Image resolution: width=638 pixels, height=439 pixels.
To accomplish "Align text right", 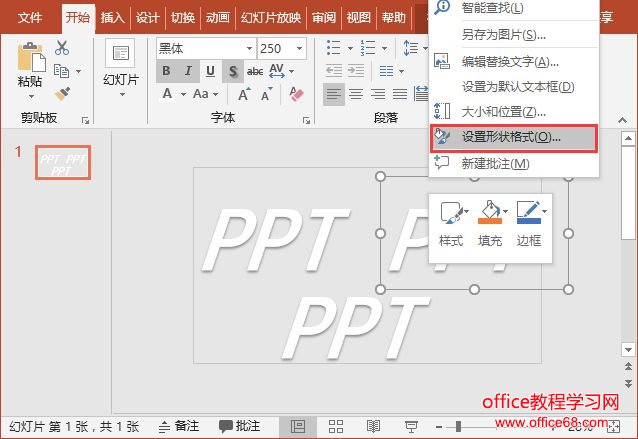I will coord(378,94).
